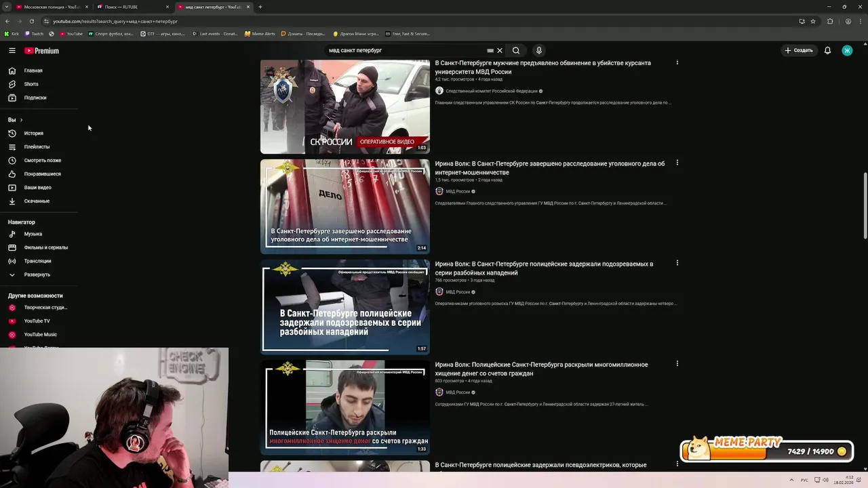Viewport: 868px width, 488px height.
Task: Reload the page
Action: coord(31,21)
